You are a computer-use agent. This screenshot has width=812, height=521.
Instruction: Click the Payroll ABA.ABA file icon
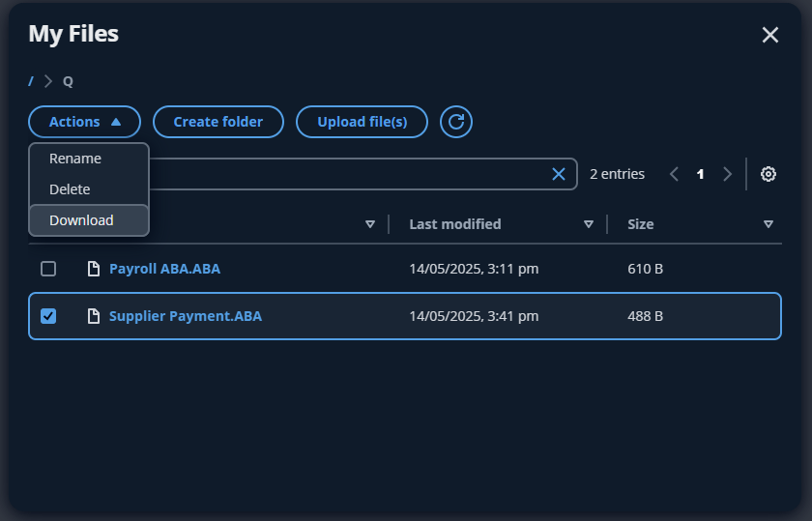coord(94,269)
